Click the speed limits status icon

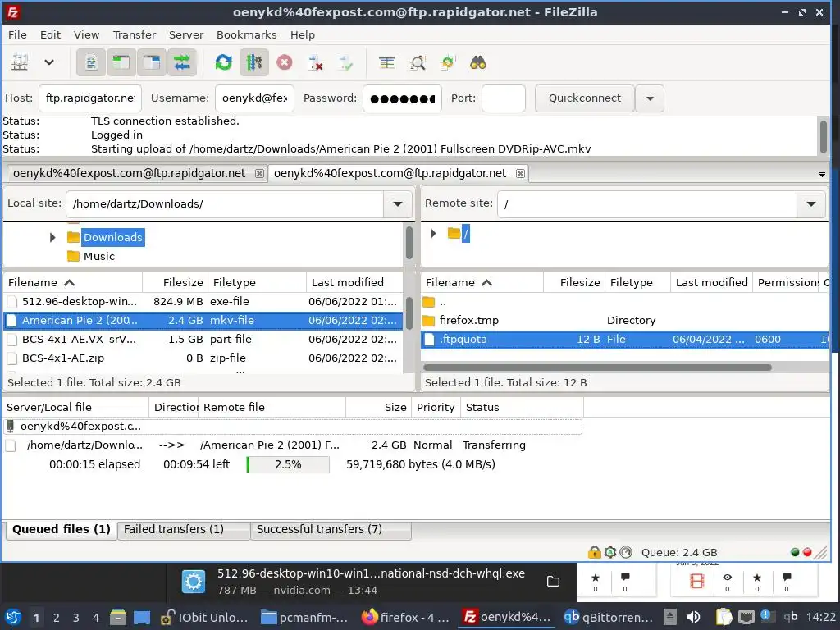pyautogui.click(x=626, y=552)
